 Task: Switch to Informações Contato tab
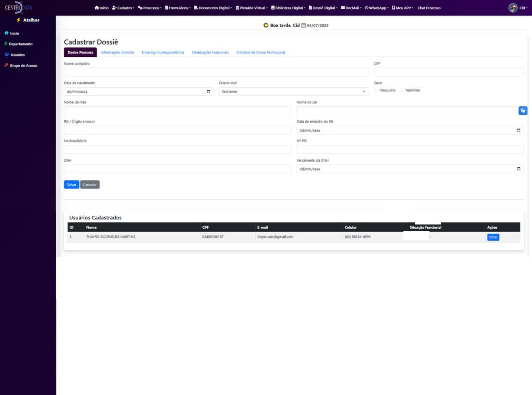(x=117, y=52)
